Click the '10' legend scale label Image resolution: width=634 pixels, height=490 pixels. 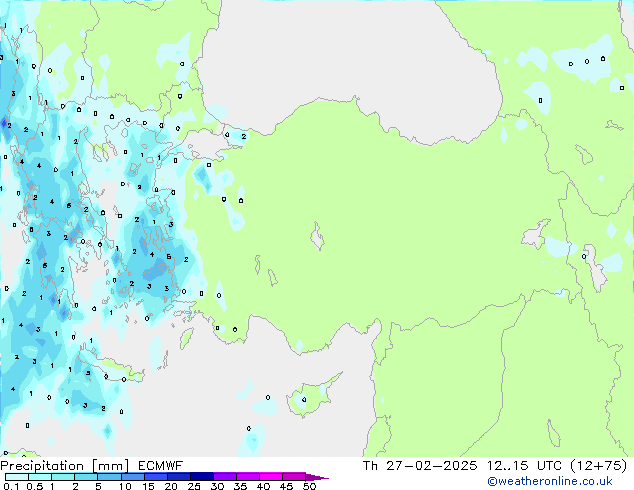click(125, 486)
